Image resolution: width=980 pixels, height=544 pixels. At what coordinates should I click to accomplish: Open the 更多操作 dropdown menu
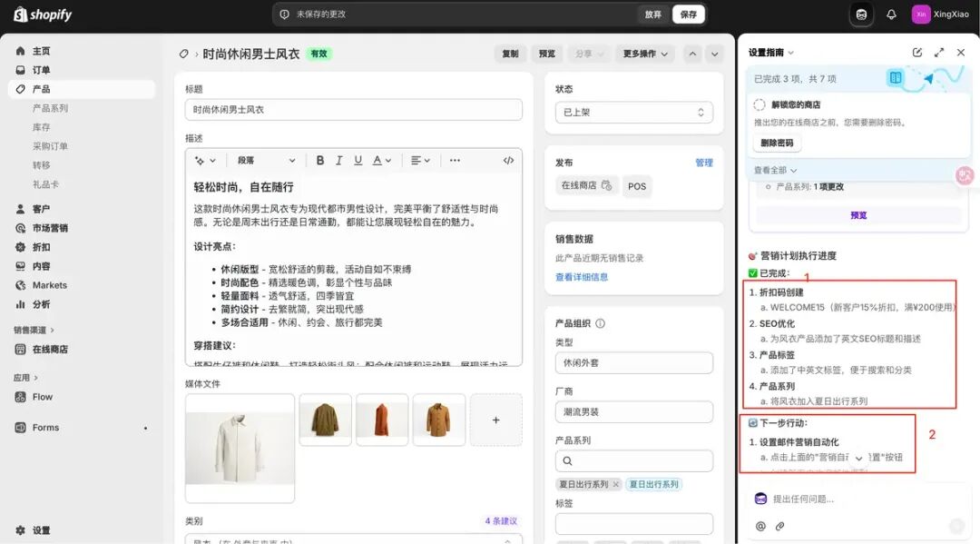coord(645,54)
